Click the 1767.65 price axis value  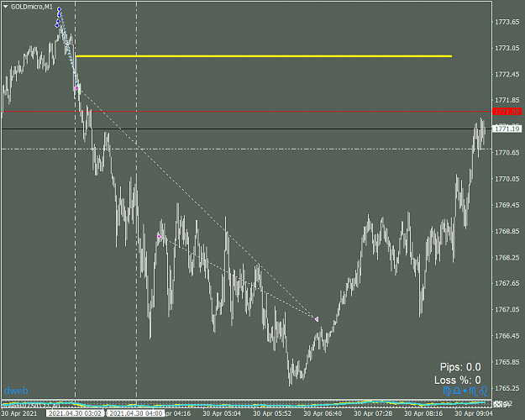(x=507, y=283)
